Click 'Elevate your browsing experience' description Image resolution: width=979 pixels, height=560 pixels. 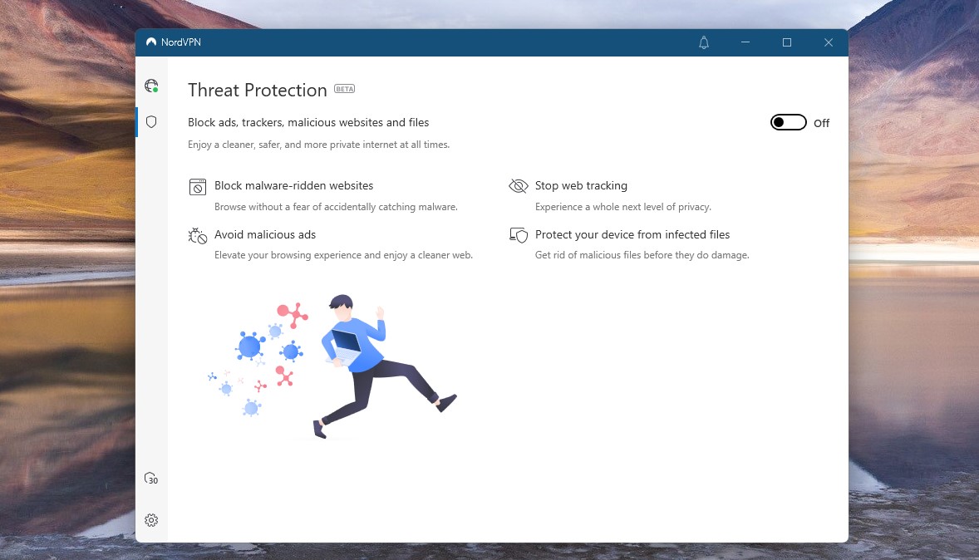343,255
